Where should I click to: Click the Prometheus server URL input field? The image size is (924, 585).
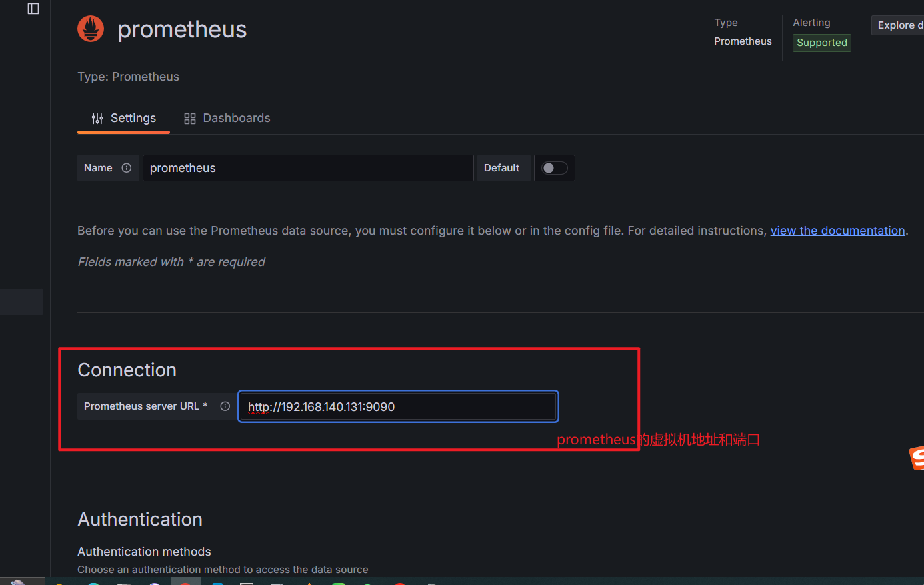point(398,406)
